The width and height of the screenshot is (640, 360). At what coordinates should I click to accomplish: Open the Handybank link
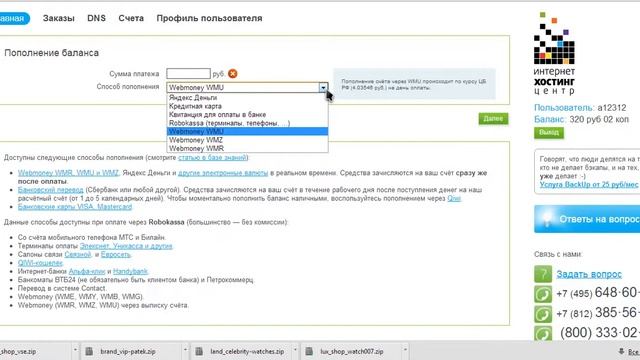(130, 271)
